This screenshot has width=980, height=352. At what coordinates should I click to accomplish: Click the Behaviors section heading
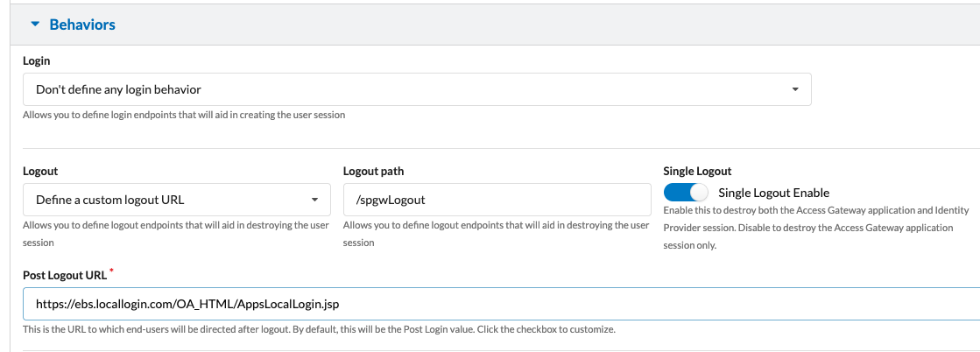(82, 25)
